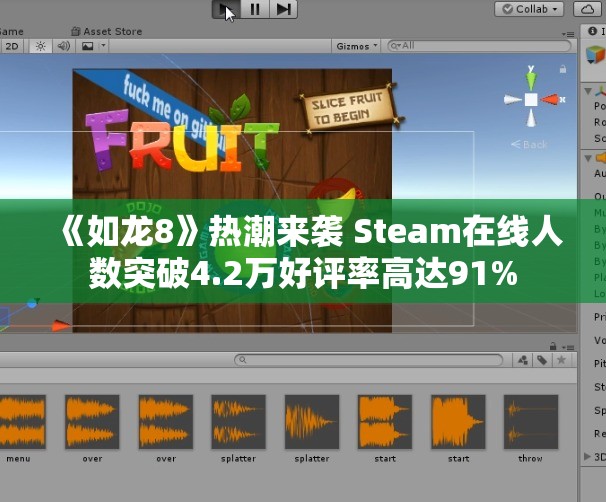This screenshot has width=606, height=502.
Task: Switch to the Asset Store tab
Action: (x=107, y=31)
